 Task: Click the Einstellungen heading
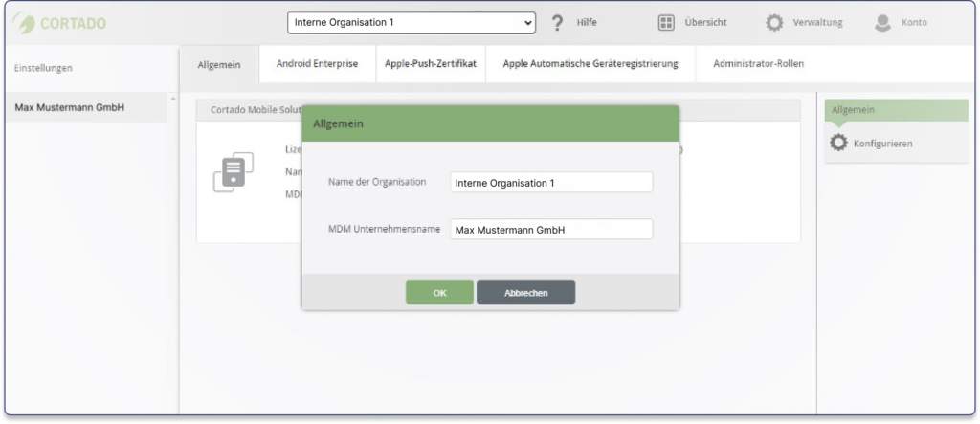pos(43,68)
